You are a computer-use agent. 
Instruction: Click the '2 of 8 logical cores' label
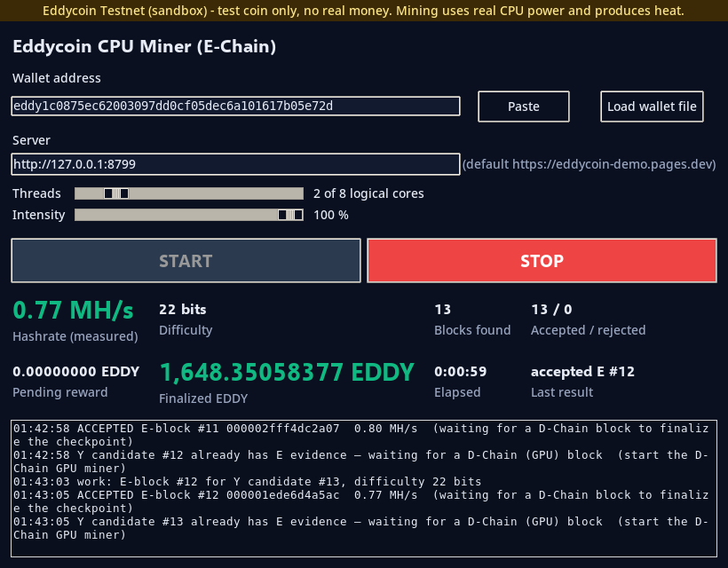[x=368, y=193]
